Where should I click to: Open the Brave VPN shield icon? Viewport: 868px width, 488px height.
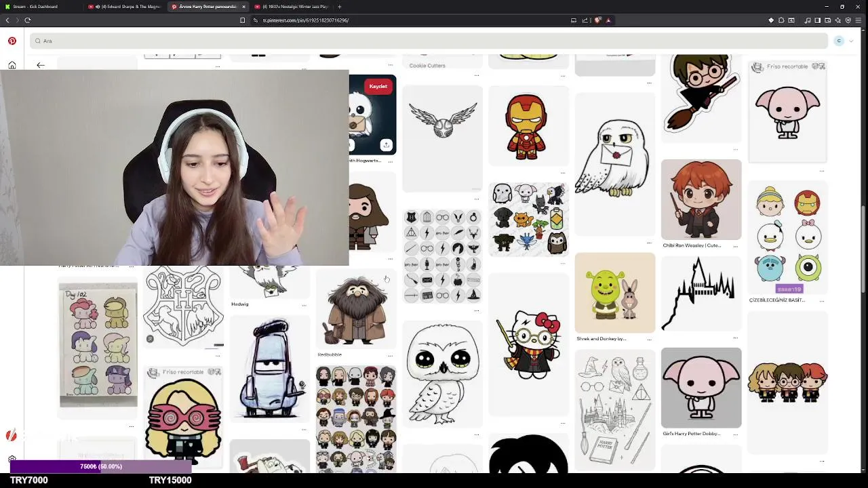[x=848, y=20]
